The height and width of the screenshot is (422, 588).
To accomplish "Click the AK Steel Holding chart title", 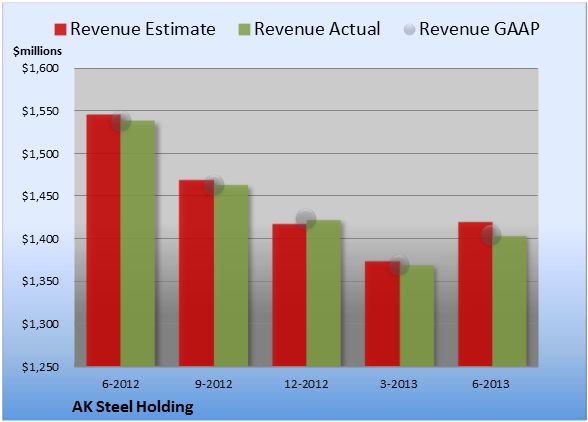I will coord(133,407).
